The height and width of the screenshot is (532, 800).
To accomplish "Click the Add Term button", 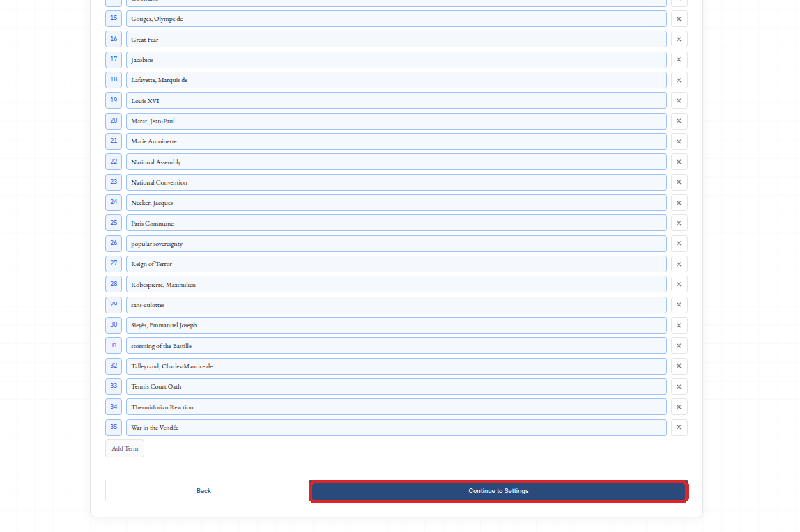I will (x=125, y=448).
